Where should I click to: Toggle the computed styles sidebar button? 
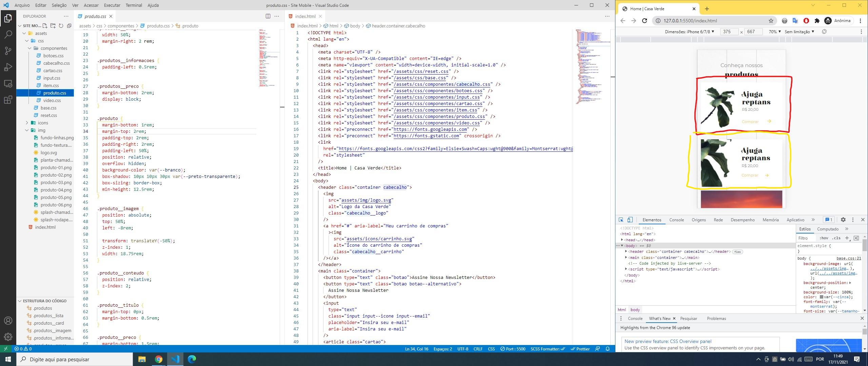coord(856,238)
